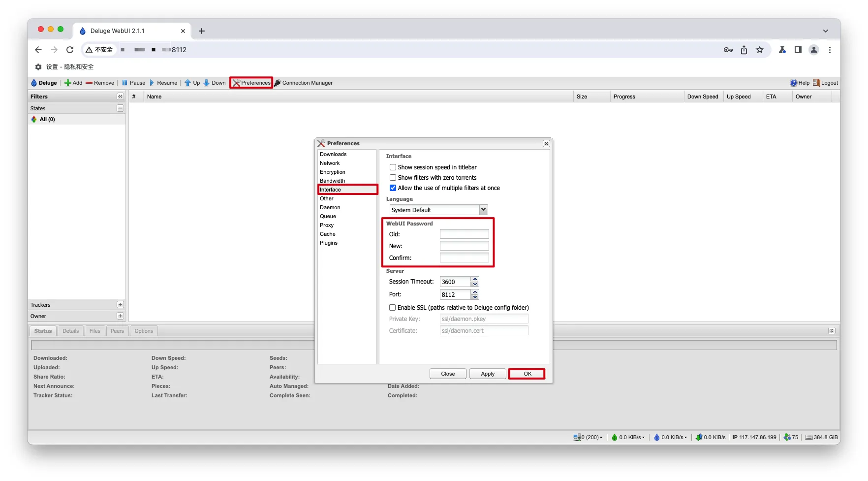Open the password key icon in address bar
Screen dimensions: 868x481
click(728, 50)
